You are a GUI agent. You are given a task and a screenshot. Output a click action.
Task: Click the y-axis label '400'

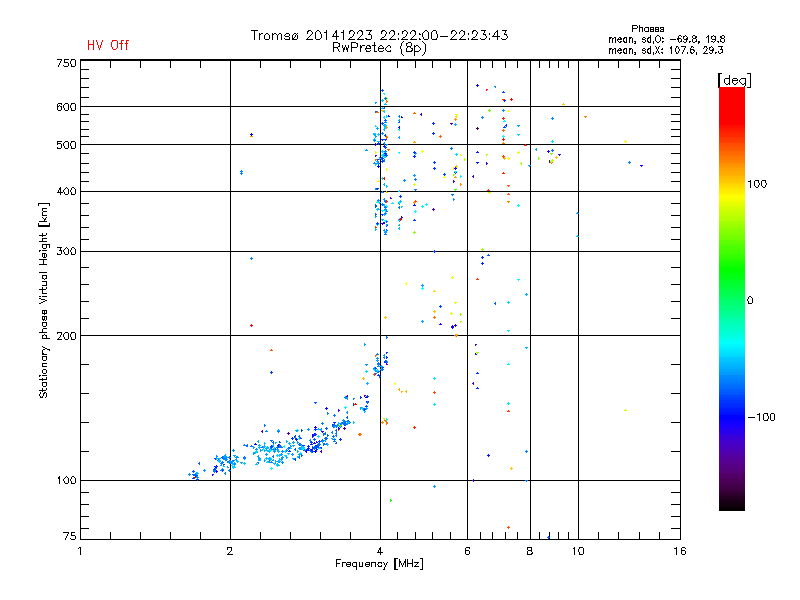[x=66, y=192]
